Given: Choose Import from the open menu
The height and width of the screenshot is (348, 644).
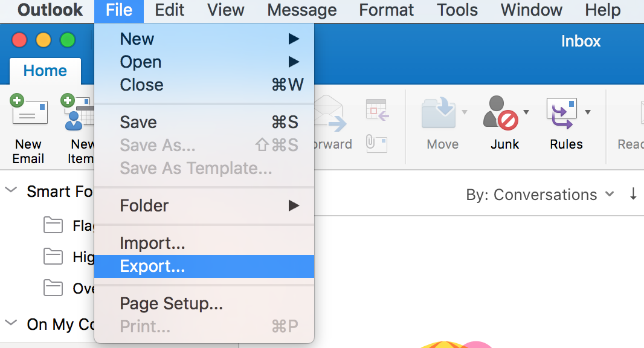Looking at the screenshot, I should [x=152, y=243].
